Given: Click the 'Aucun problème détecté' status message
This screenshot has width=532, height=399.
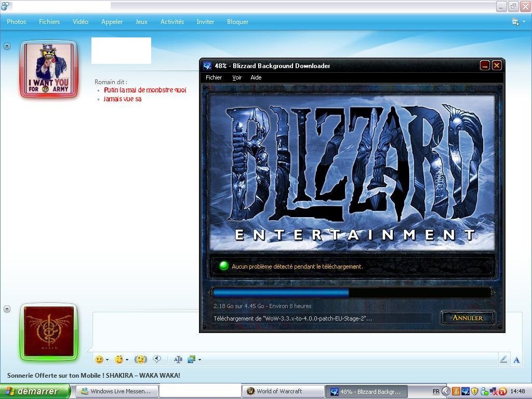Looking at the screenshot, I should [x=297, y=267].
